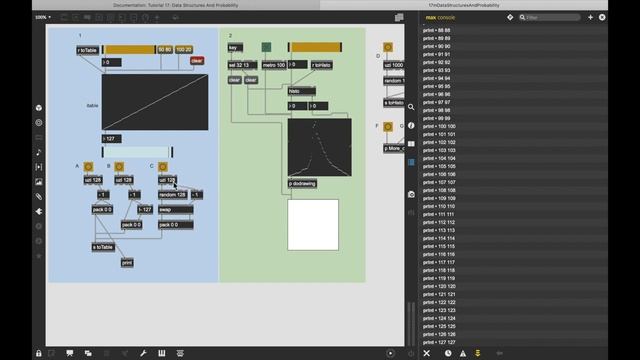Select the 'random 128' object
This screenshot has width=640, height=360.
pyautogui.click(x=173, y=195)
